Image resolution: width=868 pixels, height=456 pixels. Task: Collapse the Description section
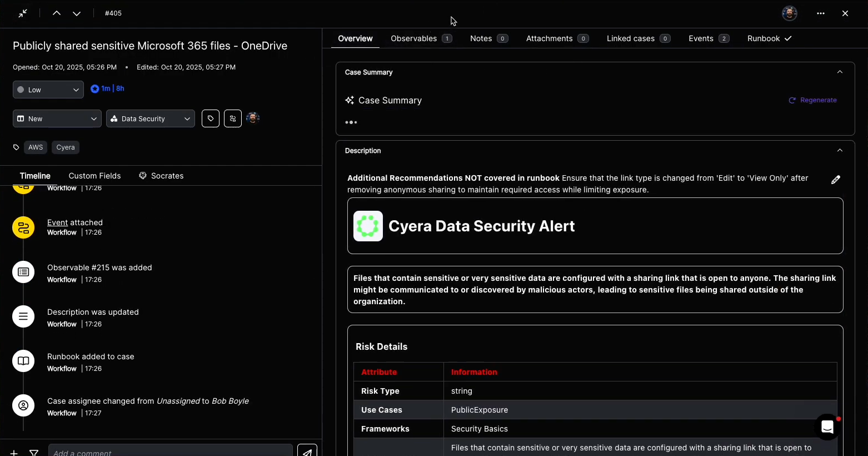pyautogui.click(x=840, y=151)
